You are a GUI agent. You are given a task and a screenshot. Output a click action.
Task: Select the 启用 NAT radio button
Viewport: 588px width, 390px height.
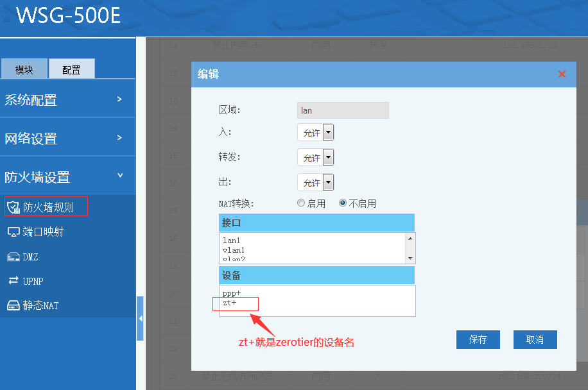click(301, 203)
